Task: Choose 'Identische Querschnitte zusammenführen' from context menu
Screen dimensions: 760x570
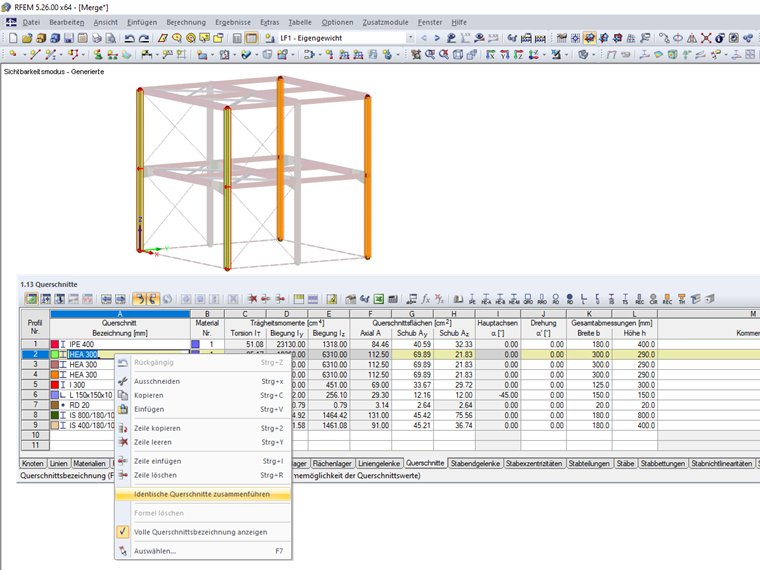Action: [x=202, y=494]
